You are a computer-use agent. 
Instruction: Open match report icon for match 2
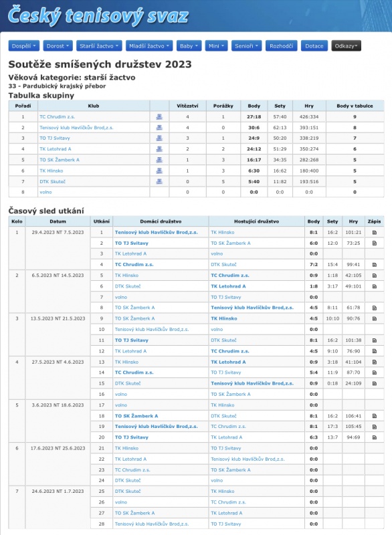click(x=374, y=243)
